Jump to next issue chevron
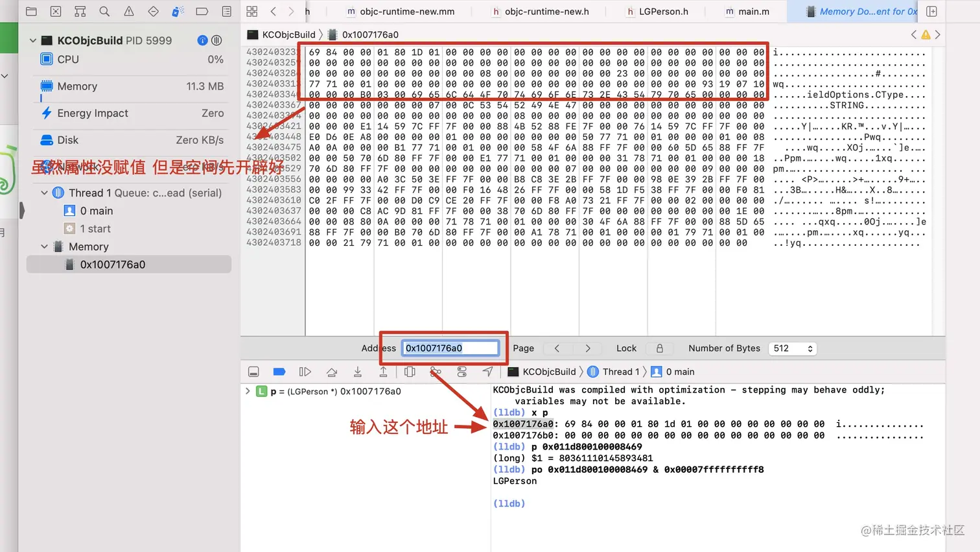 937,34
